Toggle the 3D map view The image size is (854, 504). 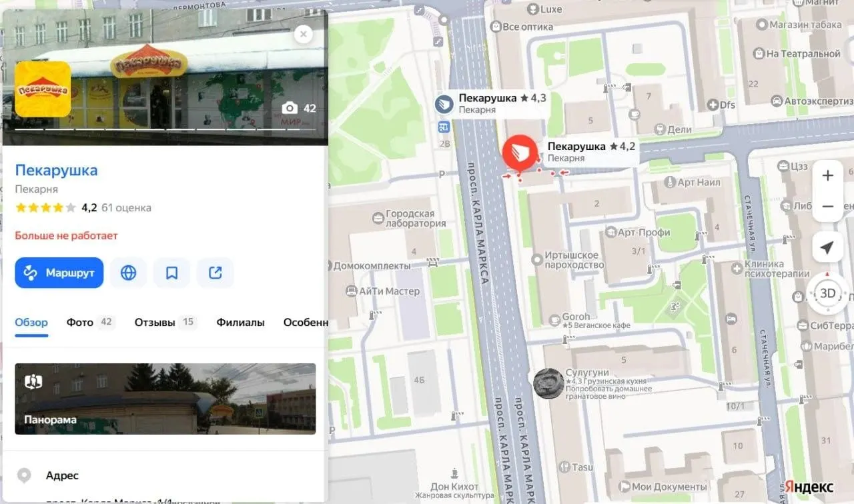(x=827, y=293)
